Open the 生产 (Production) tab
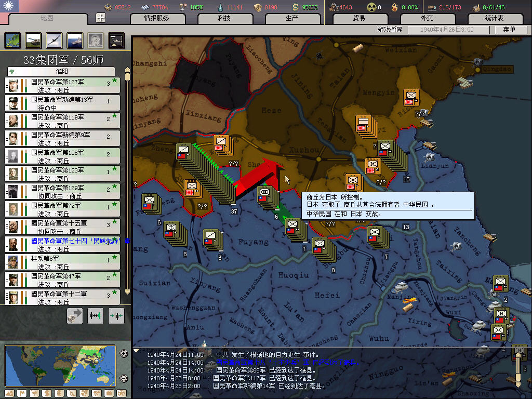This screenshot has height=399, width=532. [292, 18]
